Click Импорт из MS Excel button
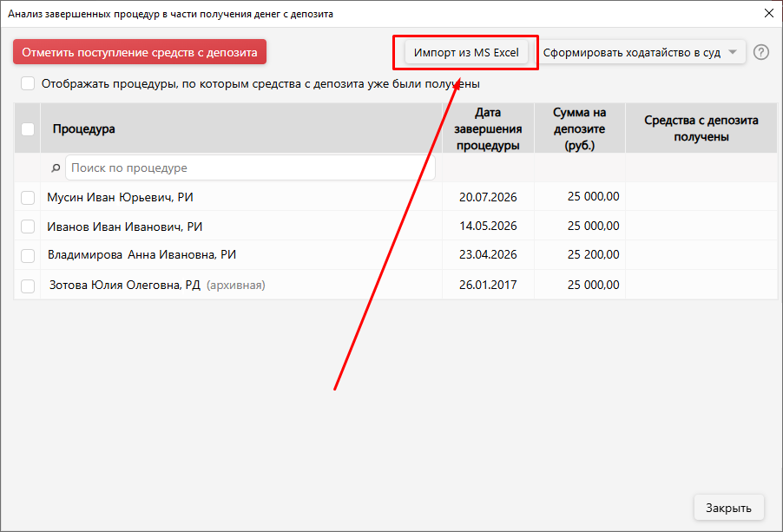Image resolution: width=783 pixels, height=532 pixels. point(466,52)
